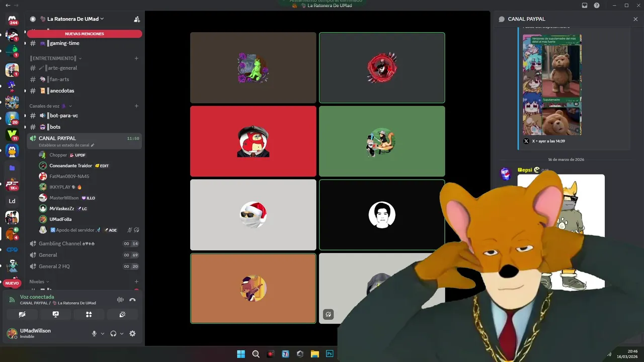Select user UMadFolla

[x=90, y=219]
